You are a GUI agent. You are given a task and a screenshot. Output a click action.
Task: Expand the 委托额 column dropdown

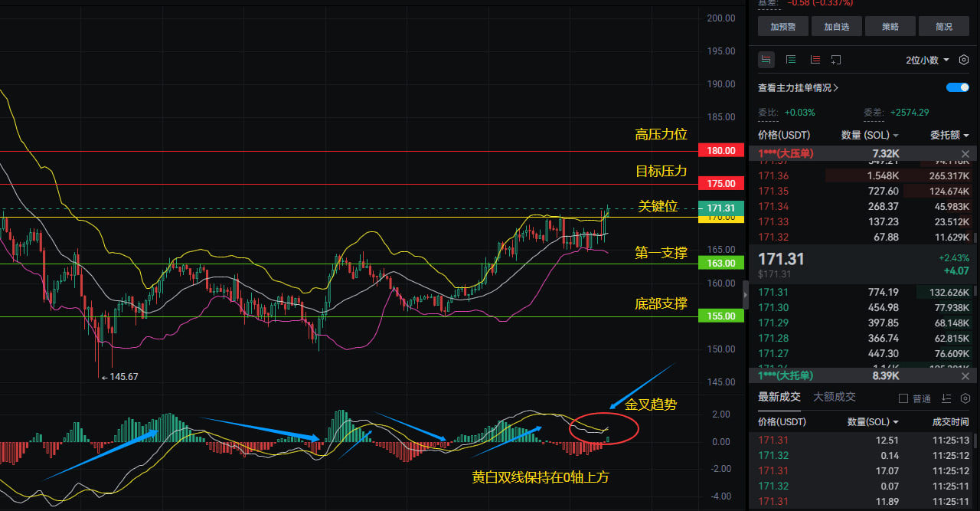949,135
